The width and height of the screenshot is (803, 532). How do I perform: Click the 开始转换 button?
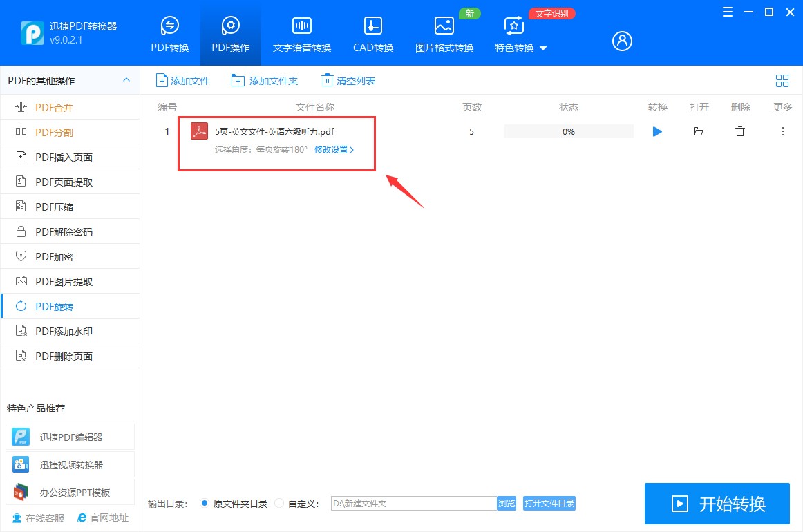[717, 504]
